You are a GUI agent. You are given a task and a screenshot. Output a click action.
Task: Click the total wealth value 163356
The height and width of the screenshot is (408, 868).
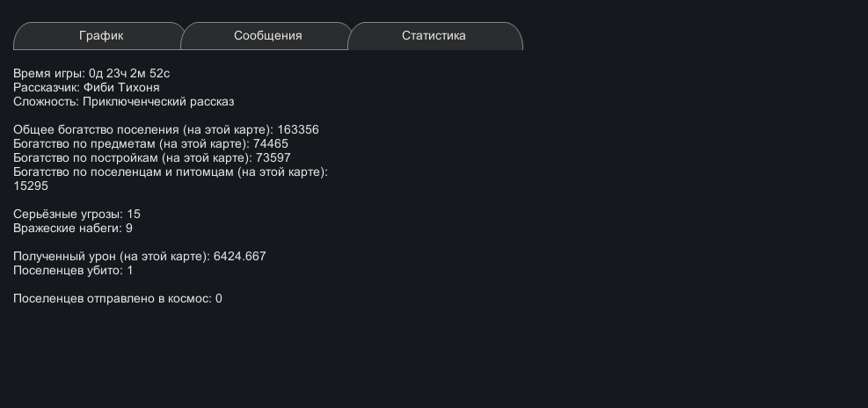(298, 130)
